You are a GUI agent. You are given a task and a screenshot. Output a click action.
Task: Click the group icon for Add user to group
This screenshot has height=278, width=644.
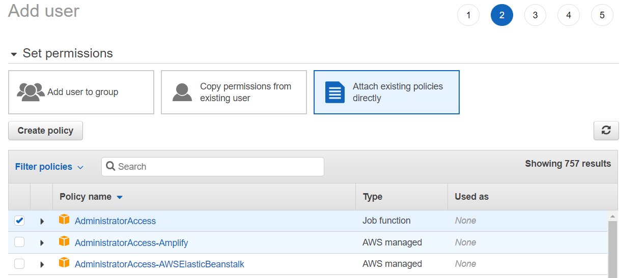click(x=31, y=92)
